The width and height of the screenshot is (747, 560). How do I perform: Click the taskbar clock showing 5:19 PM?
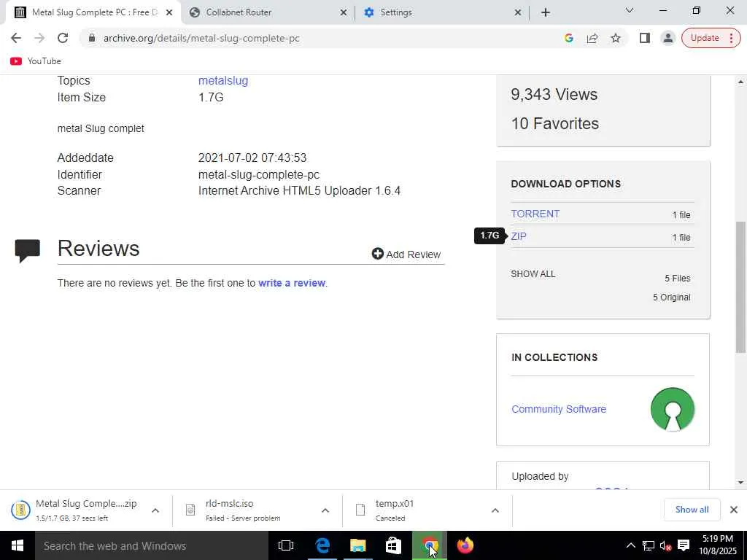coord(718,545)
